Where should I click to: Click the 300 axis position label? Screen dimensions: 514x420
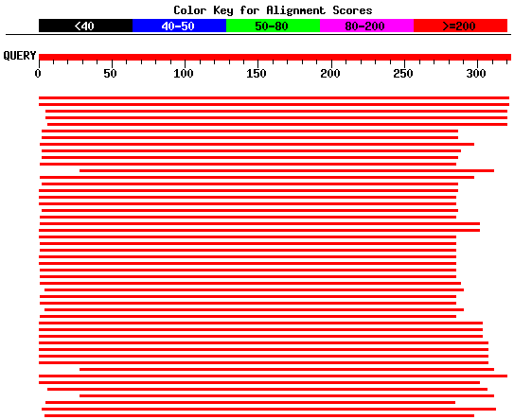click(x=476, y=74)
